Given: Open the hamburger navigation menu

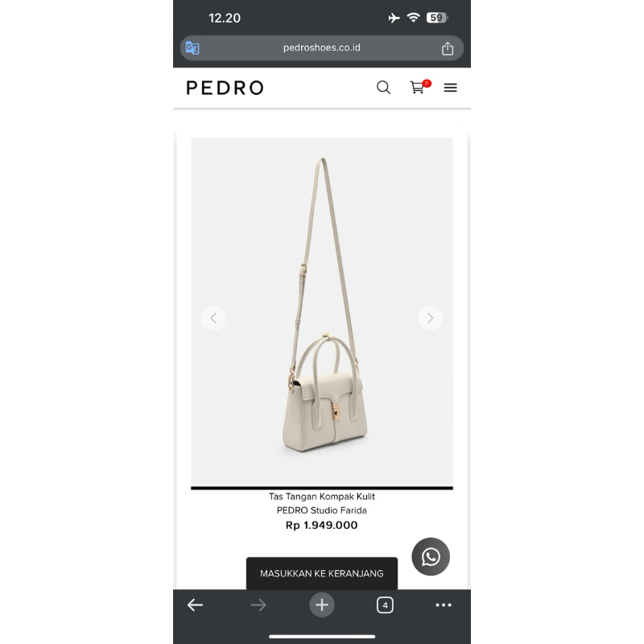Looking at the screenshot, I should click(450, 88).
